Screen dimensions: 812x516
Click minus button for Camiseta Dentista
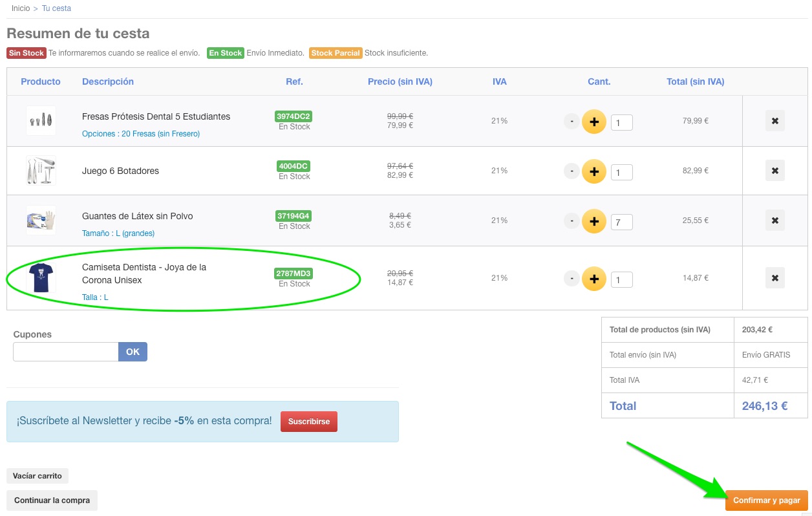pyautogui.click(x=572, y=279)
